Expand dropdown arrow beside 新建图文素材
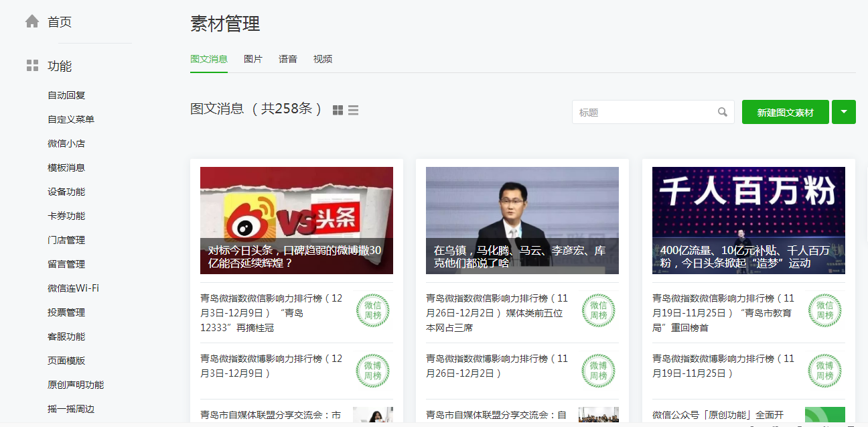This screenshot has width=868, height=427. [x=843, y=112]
